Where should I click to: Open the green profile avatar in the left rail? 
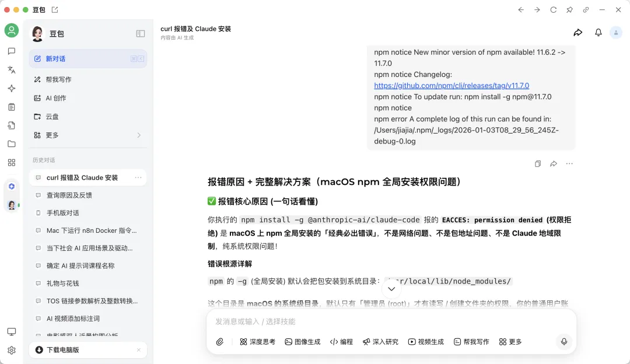[12, 30]
